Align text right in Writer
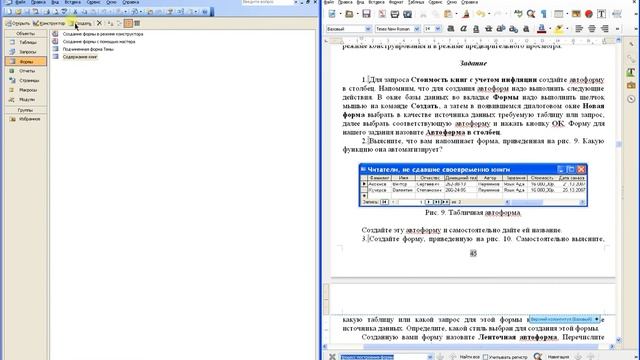Viewport: 640px width, 360px height. point(604,29)
